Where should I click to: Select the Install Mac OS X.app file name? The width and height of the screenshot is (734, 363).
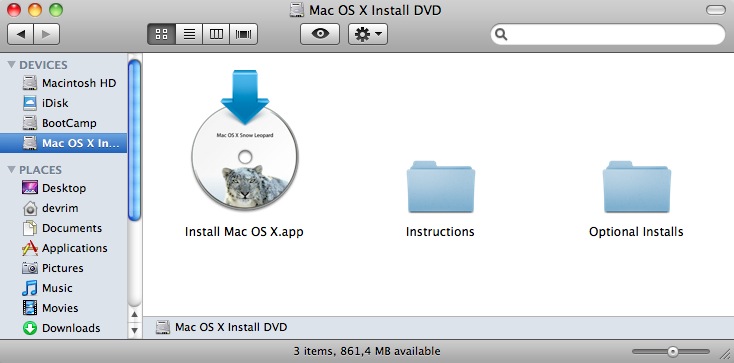(x=244, y=231)
